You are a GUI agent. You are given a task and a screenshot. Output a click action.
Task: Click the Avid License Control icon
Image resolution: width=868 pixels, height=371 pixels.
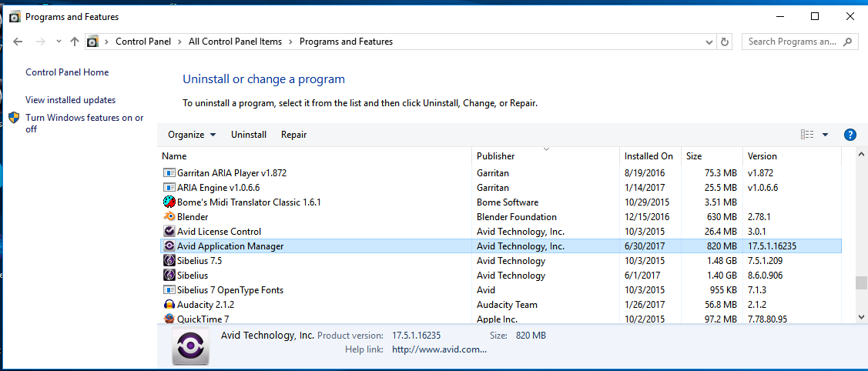[169, 232]
